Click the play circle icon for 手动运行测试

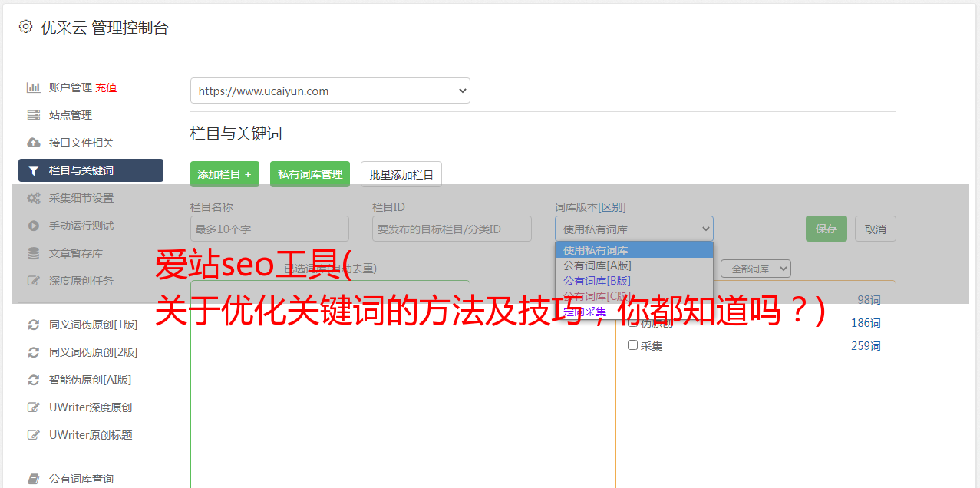coord(33,226)
